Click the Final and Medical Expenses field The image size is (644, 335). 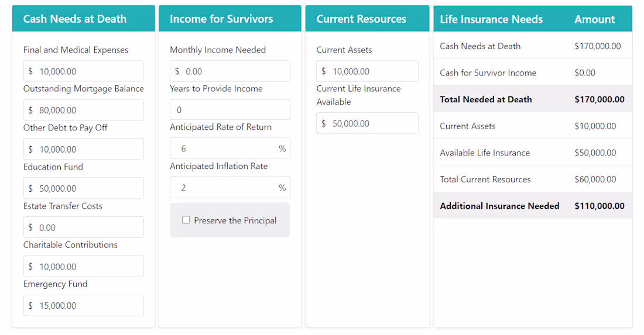(x=83, y=71)
